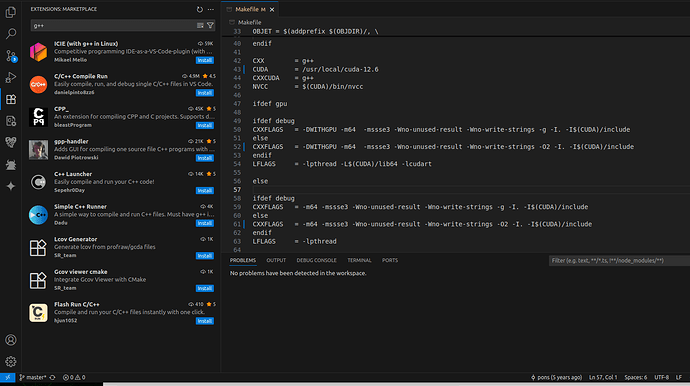Refresh the extensions marketplace list

click(x=200, y=9)
